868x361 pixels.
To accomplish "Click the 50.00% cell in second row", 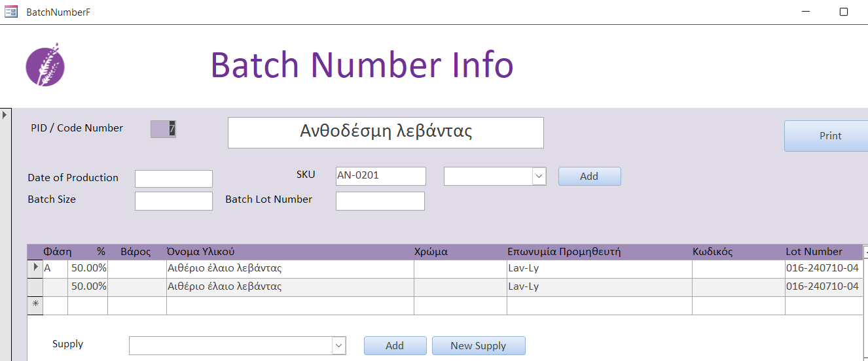I will [88, 286].
